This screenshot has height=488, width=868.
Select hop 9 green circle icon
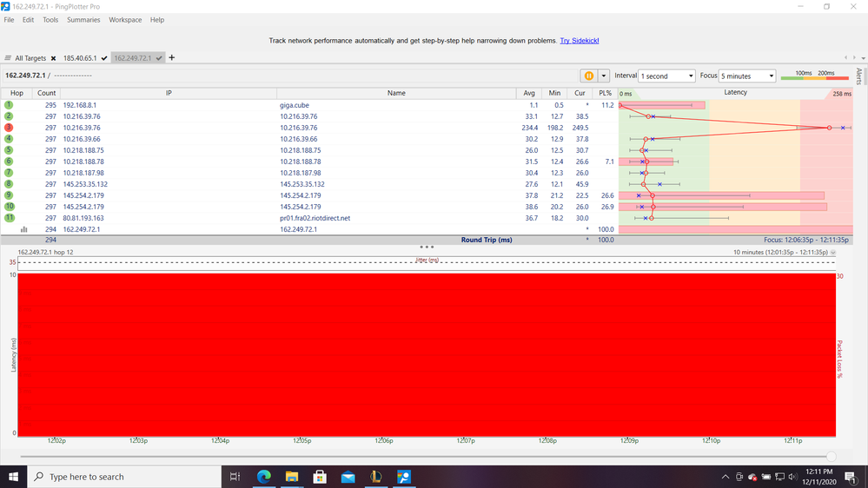tap(9, 195)
